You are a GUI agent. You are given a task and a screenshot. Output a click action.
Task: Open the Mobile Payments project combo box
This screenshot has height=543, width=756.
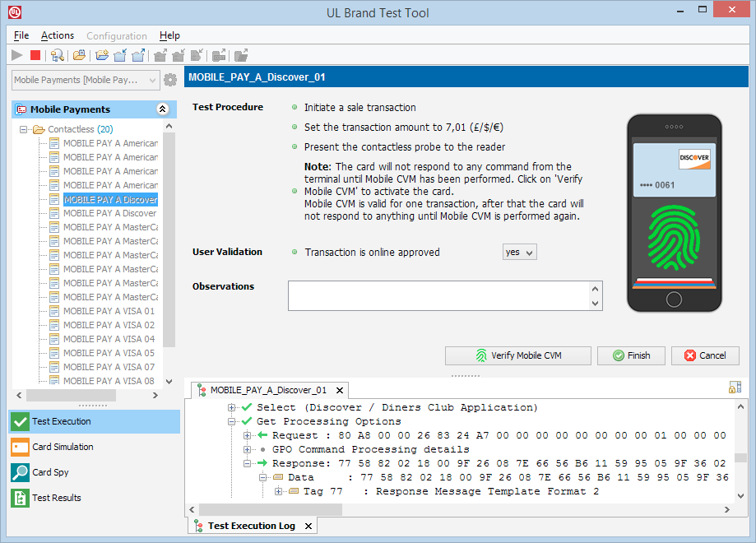[x=86, y=80]
